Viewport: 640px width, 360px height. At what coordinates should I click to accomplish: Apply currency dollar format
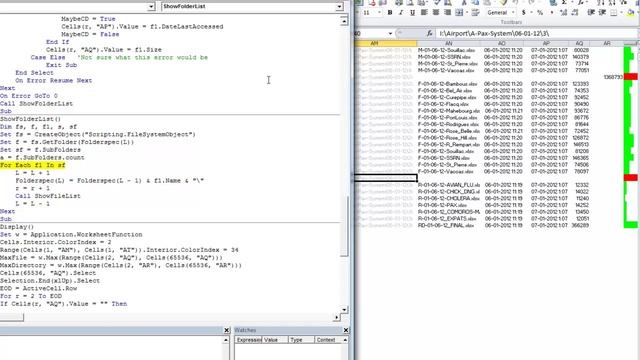click(524, 13)
